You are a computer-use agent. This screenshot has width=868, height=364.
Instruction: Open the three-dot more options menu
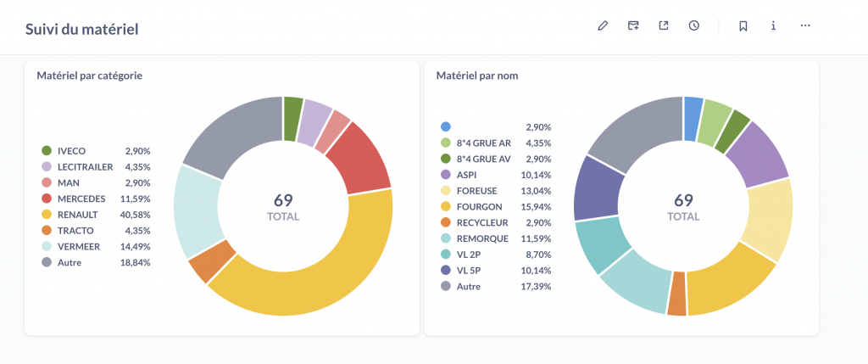pos(805,25)
